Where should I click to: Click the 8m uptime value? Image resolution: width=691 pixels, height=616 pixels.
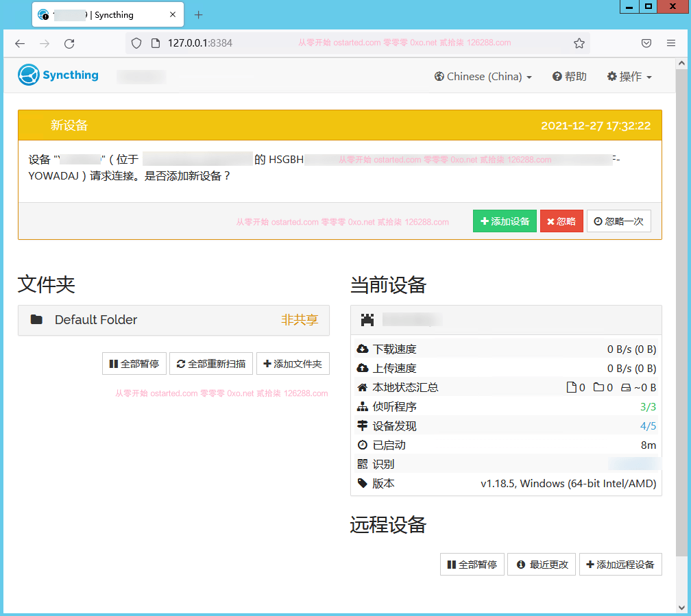pyautogui.click(x=648, y=445)
